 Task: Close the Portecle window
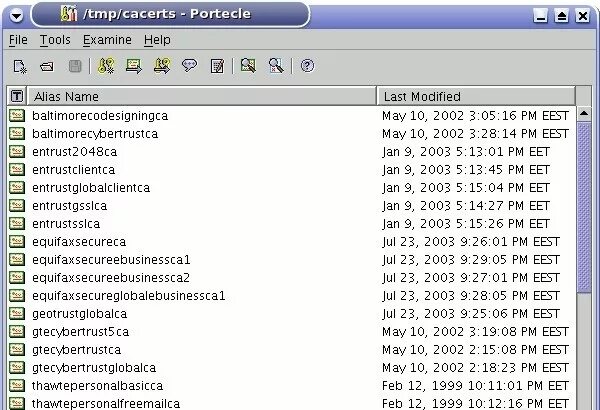click(583, 16)
